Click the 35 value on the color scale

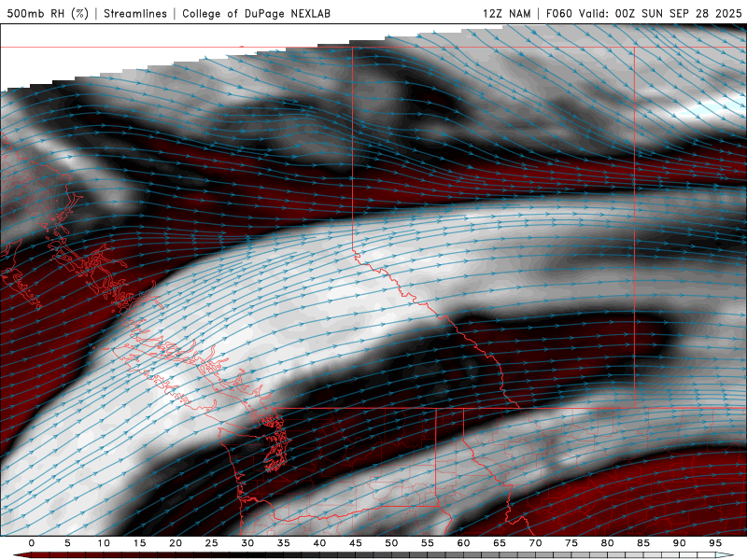(284, 543)
